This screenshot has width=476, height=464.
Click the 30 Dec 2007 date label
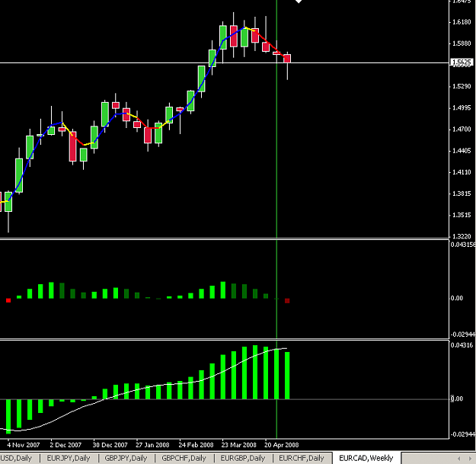[110, 445]
